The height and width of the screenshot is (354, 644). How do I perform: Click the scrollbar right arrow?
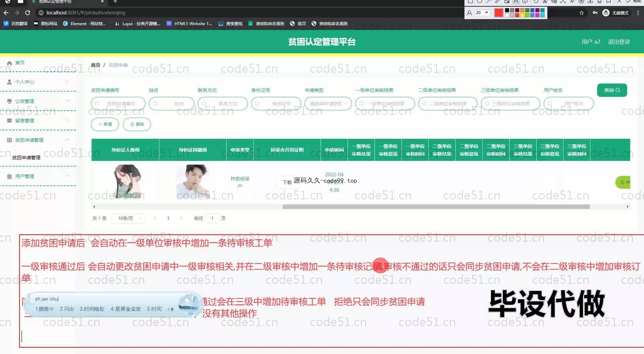click(x=628, y=206)
